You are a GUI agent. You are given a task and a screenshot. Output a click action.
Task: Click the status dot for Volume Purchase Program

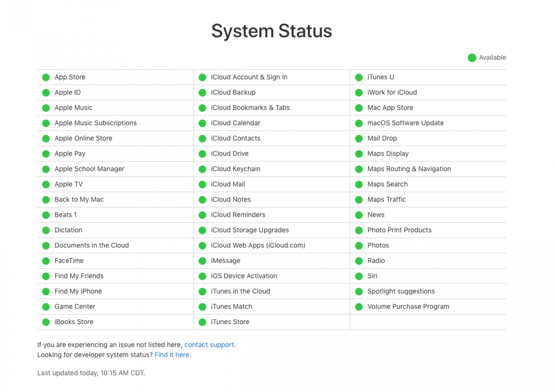point(359,307)
